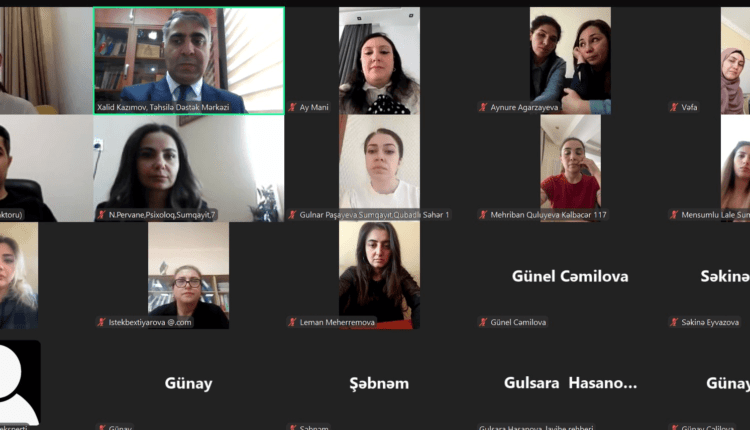Click the default avatar profile picture tile
750x430 pixels.
coord(20,383)
